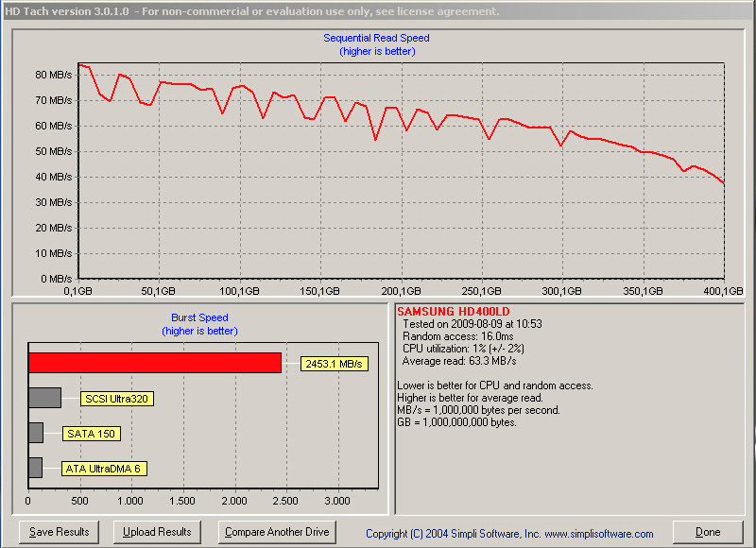Click the 50,1GB axis label
Image resolution: width=756 pixels, height=548 pixels.
158,291
